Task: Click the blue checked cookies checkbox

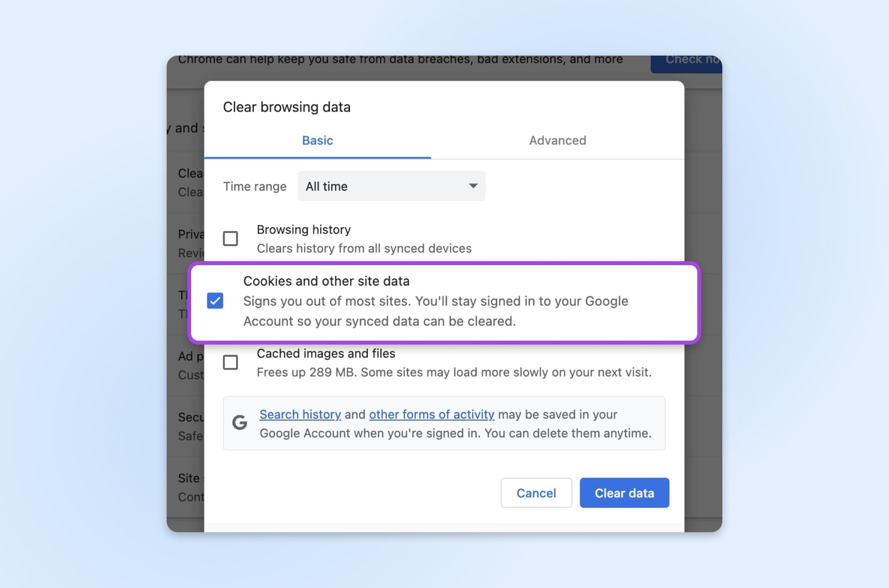Action: pyautogui.click(x=215, y=301)
